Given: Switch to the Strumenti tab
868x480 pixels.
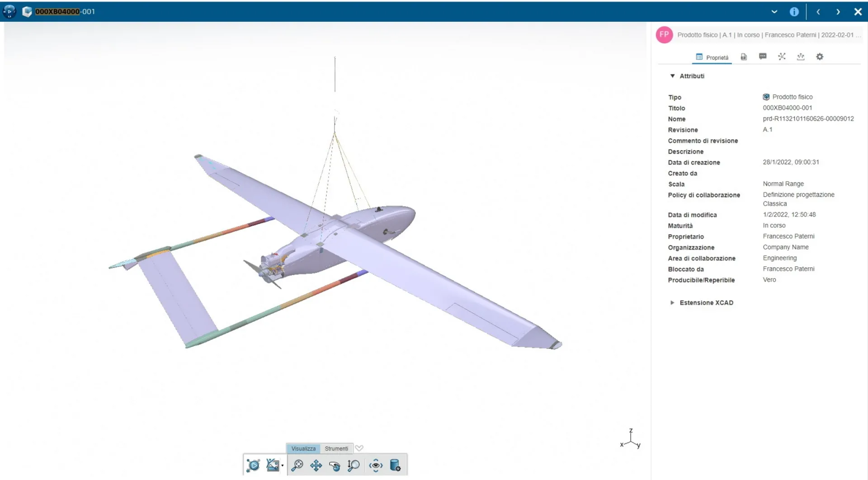Looking at the screenshot, I should pyautogui.click(x=336, y=448).
